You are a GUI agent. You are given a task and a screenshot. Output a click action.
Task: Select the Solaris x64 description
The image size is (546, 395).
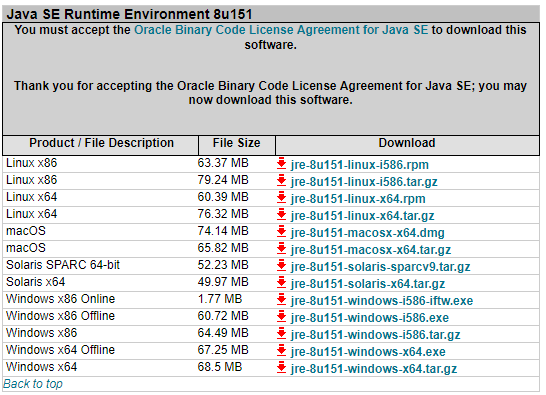(x=36, y=282)
